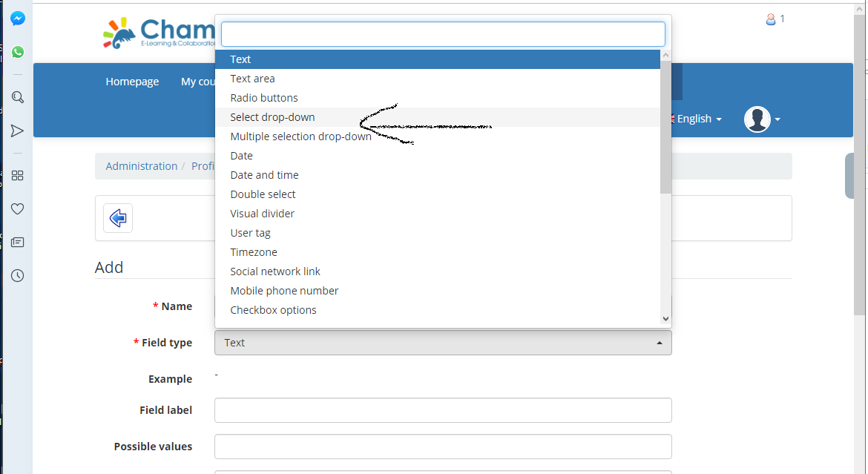Open the English language dropdown

click(x=694, y=119)
